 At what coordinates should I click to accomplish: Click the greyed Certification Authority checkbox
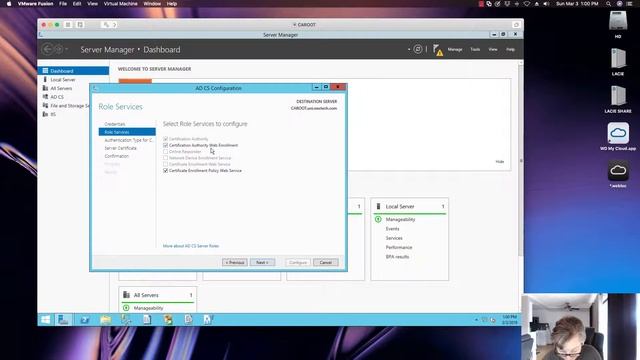tap(165, 139)
